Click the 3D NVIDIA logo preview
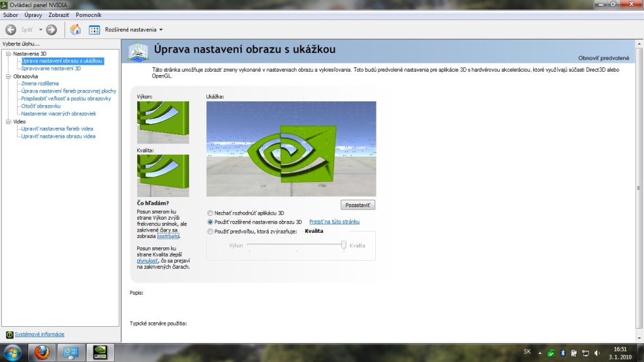This screenshot has width=644, height=362. pyautogui.click(x=291, y=149)
